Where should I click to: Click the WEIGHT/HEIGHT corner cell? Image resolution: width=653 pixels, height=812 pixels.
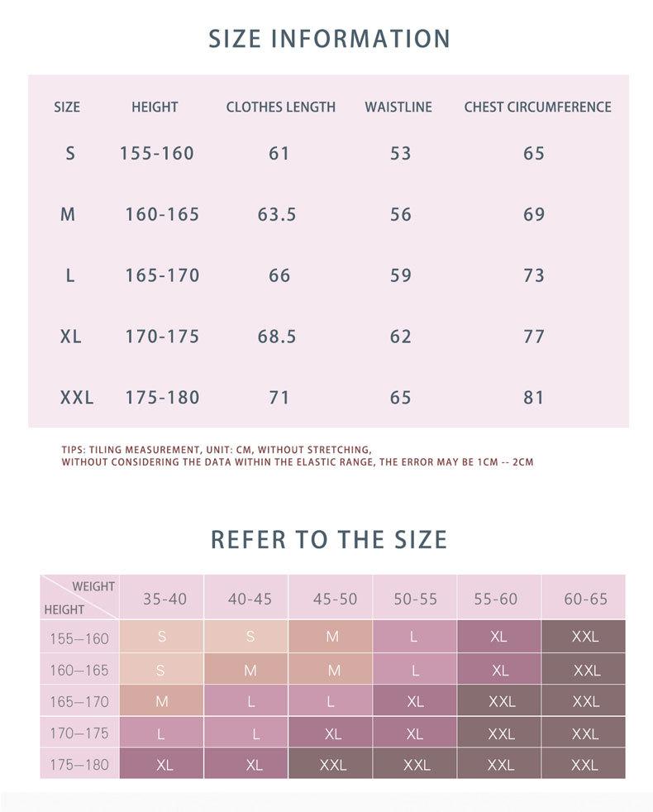80,597
